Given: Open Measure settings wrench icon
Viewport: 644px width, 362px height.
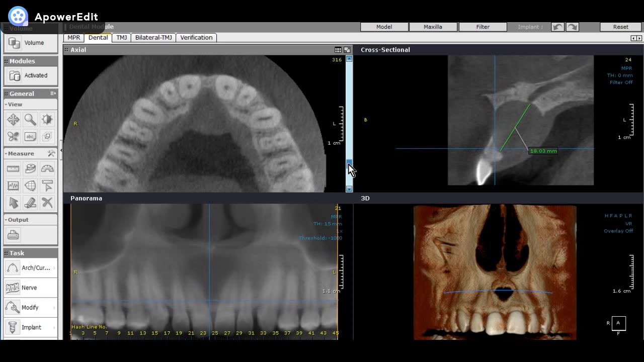Looking at the screenshot, I should tap(51, 153).
